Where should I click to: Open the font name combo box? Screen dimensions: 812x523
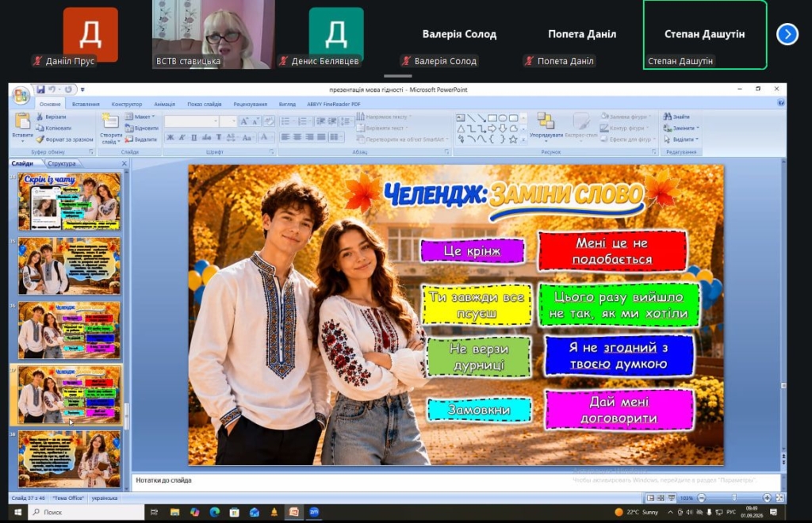coord(191,121)
